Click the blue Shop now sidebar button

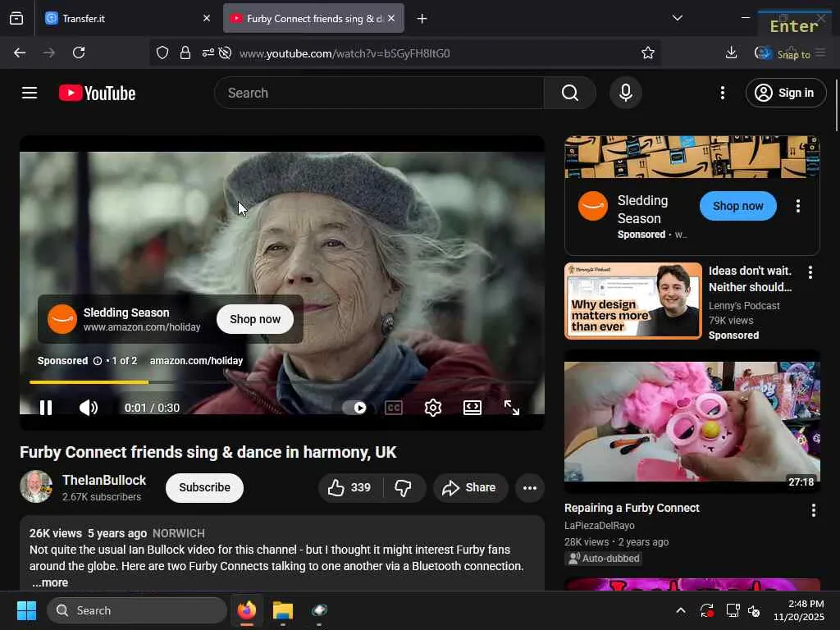(x=737, y=206)
